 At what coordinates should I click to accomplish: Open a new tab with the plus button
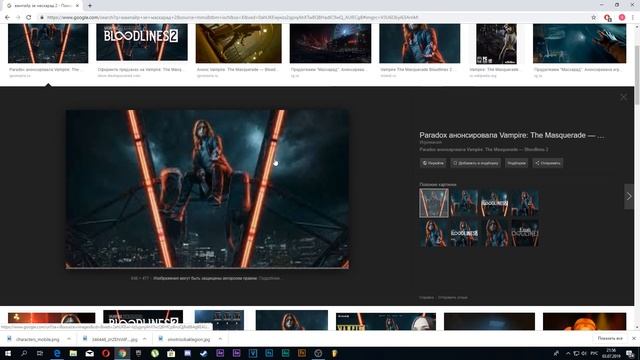[x=90, y=6]
